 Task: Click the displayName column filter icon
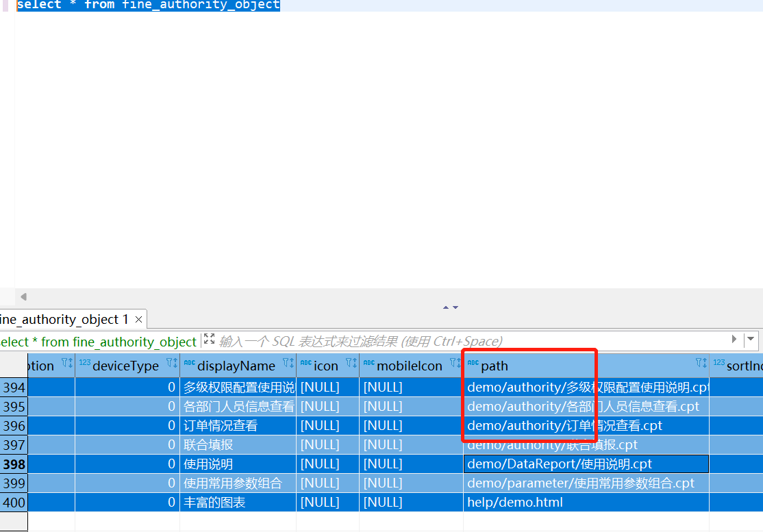coord(288,363)
